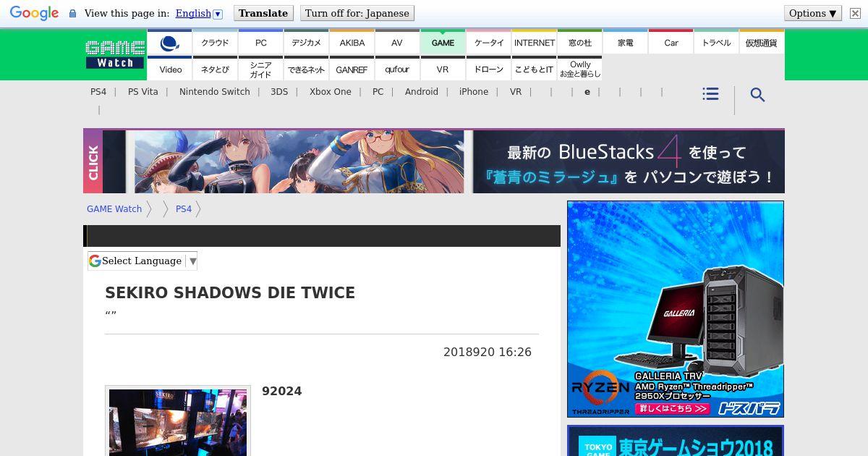Go to PC category in nav bar
Image resolution: width=868 pixels, height=456 pixels.
click(x=378, y=92)
